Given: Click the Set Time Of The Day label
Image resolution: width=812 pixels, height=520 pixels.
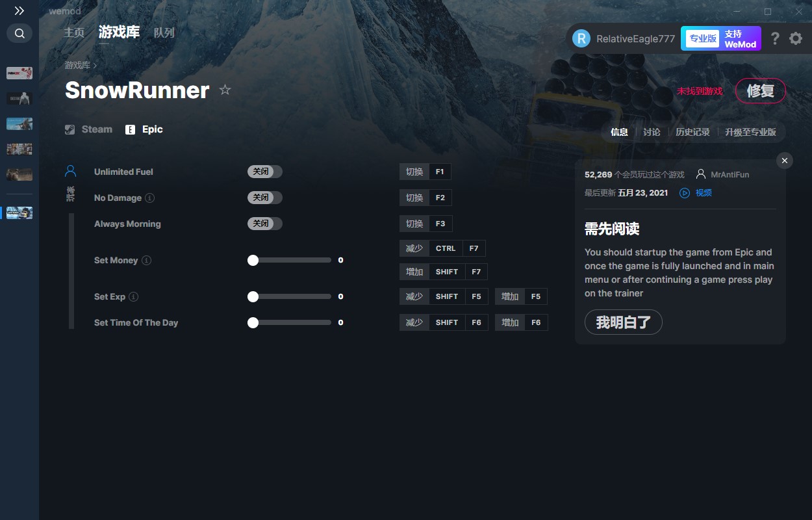Looking at the screenshot, I should [x=136, y=322].
